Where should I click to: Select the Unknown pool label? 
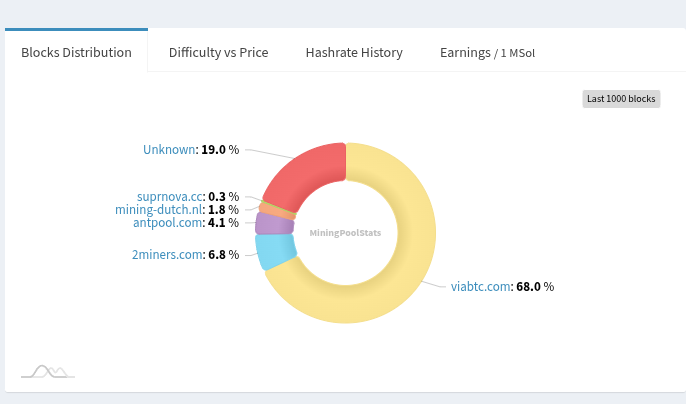(x=169, y=149)
